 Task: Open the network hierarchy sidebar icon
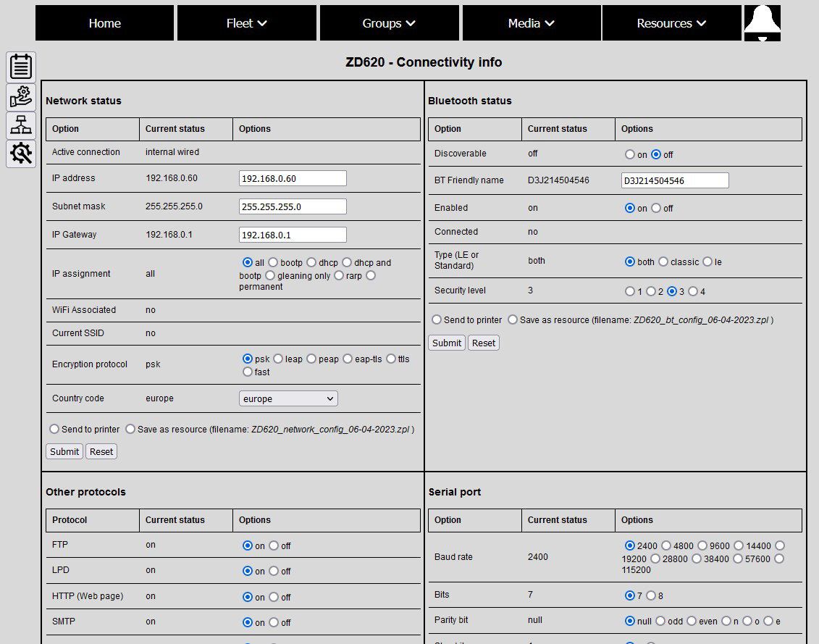pos(21,125)
